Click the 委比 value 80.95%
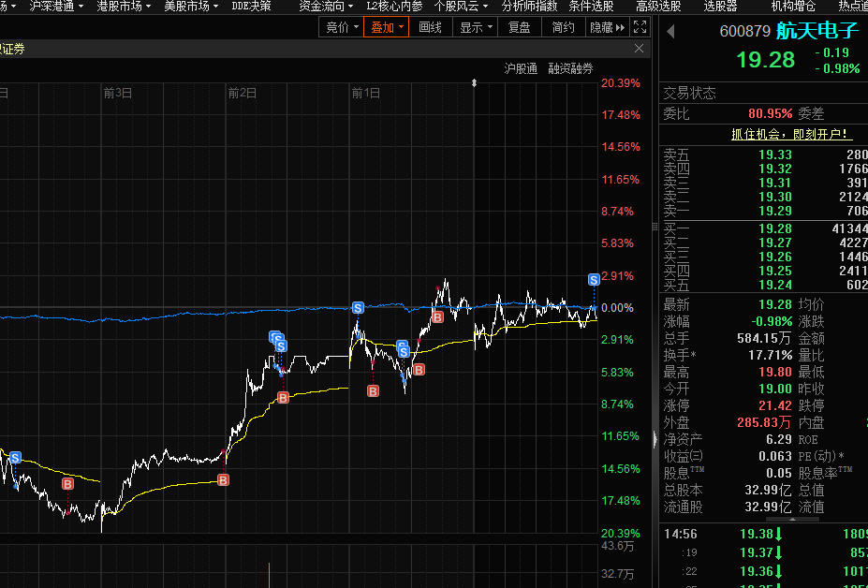This screenshot has width=868, height=588. click(770, 113)
